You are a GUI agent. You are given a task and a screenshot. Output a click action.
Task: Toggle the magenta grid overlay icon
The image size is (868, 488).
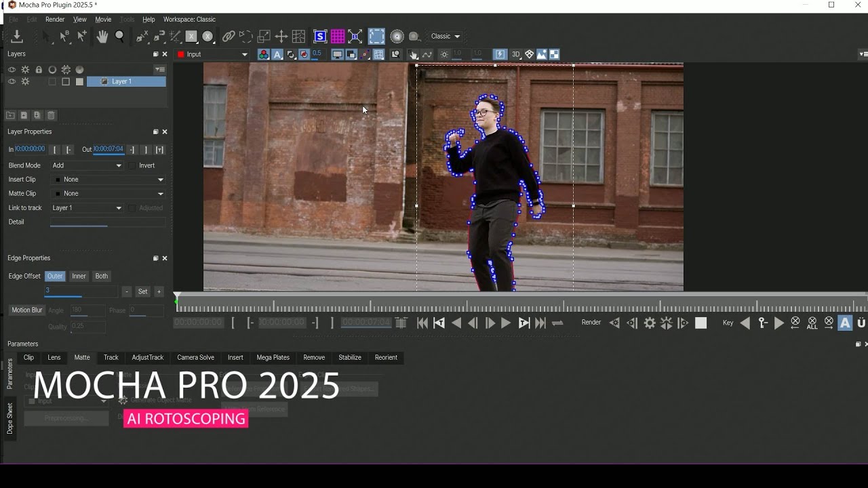click(338, 37)
